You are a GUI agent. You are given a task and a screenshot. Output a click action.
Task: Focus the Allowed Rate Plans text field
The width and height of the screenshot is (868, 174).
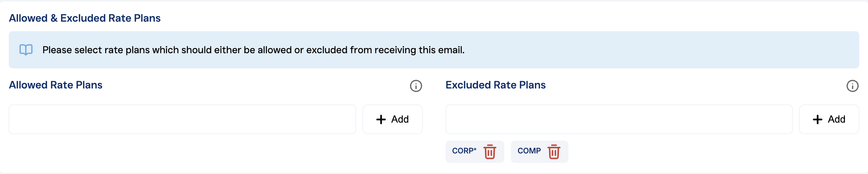(182, 119)
